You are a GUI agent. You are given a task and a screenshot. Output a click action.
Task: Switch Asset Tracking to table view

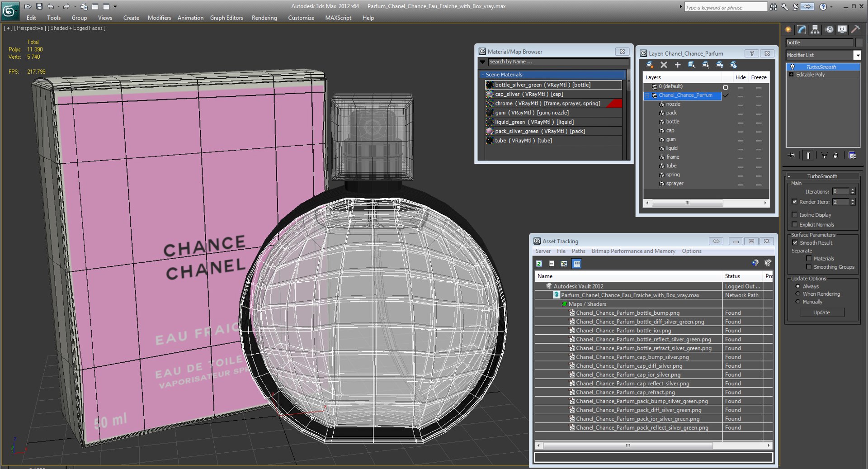coord(577,264)
